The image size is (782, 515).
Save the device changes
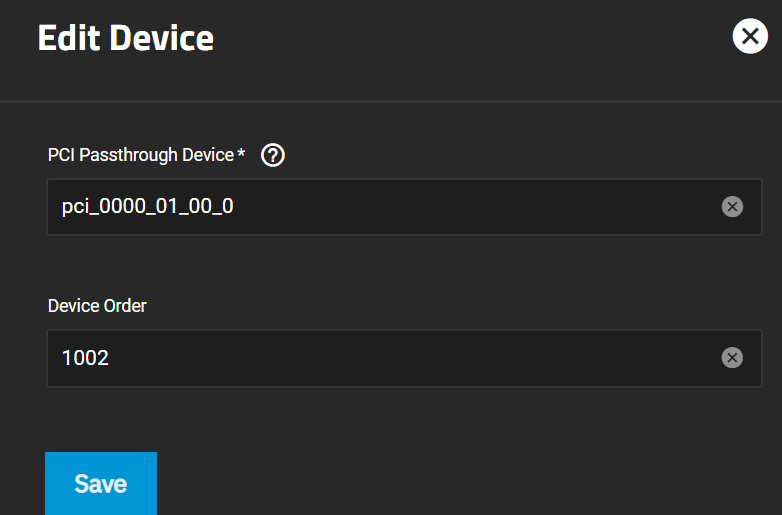(x=101, y=483)
